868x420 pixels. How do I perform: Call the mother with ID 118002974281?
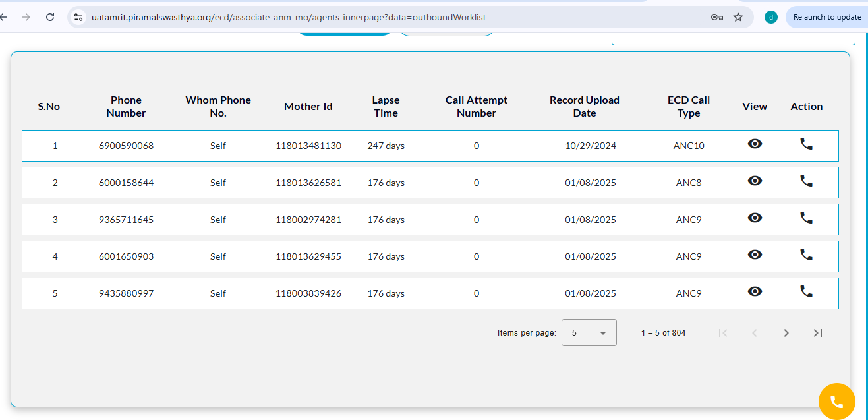[x=806, y=218]
